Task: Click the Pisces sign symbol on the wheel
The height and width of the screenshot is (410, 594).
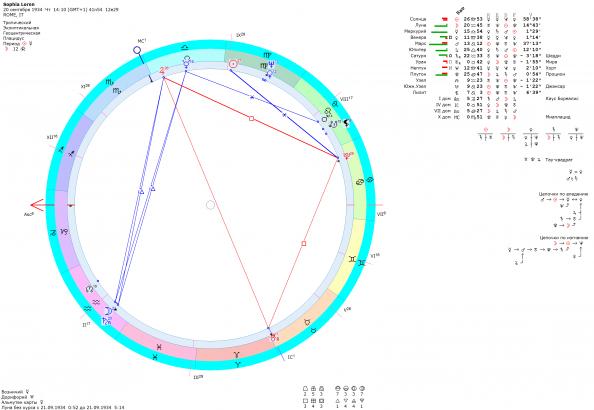Action: pyautogui.click(x=160, y=347)
